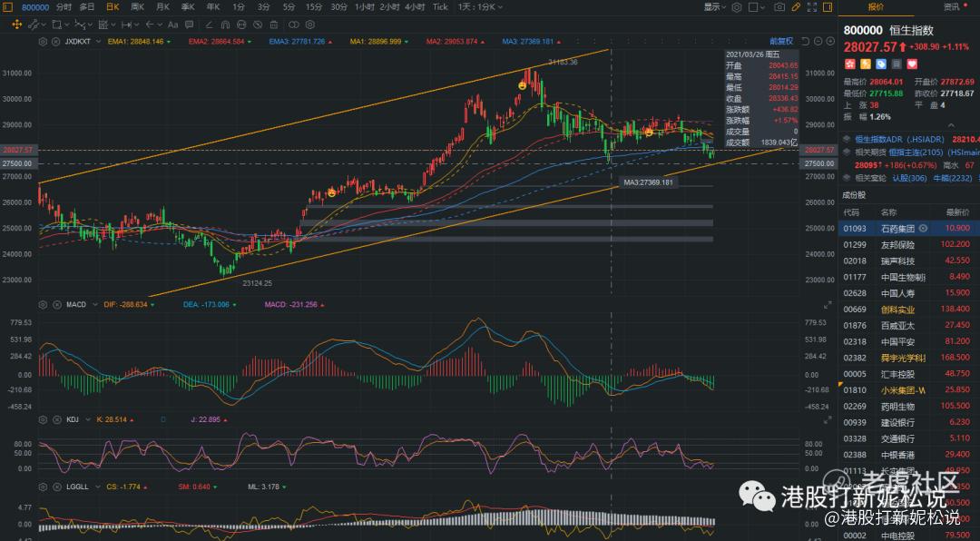The width and height of the screenshot is (980, 541).
Task: Open MACD indicator settings gear
Action: coord(43,305)
